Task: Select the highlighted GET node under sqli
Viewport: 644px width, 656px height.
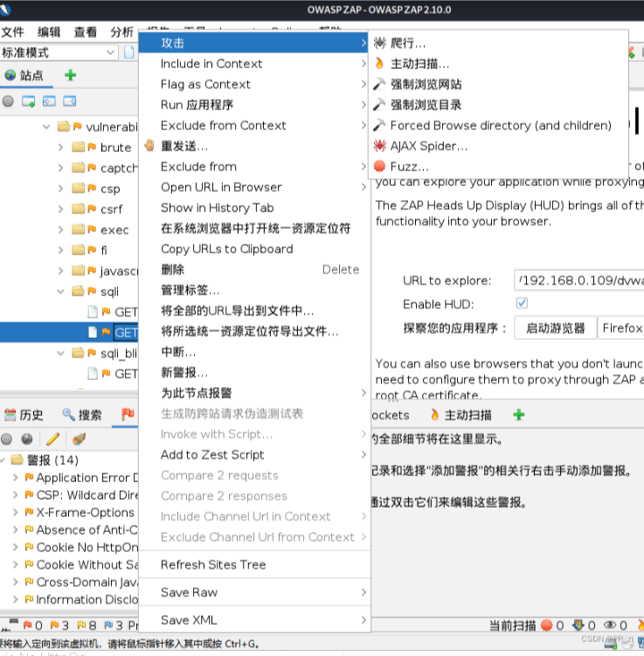Action: click(x=69, y=333)
